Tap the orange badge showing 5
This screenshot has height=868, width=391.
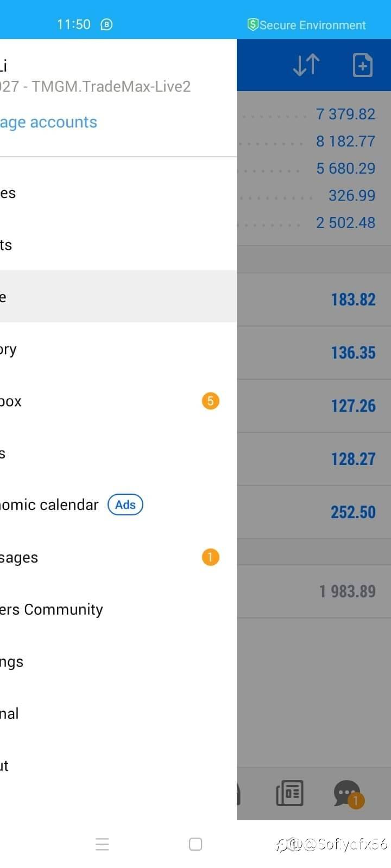click(x=211, y=401)
